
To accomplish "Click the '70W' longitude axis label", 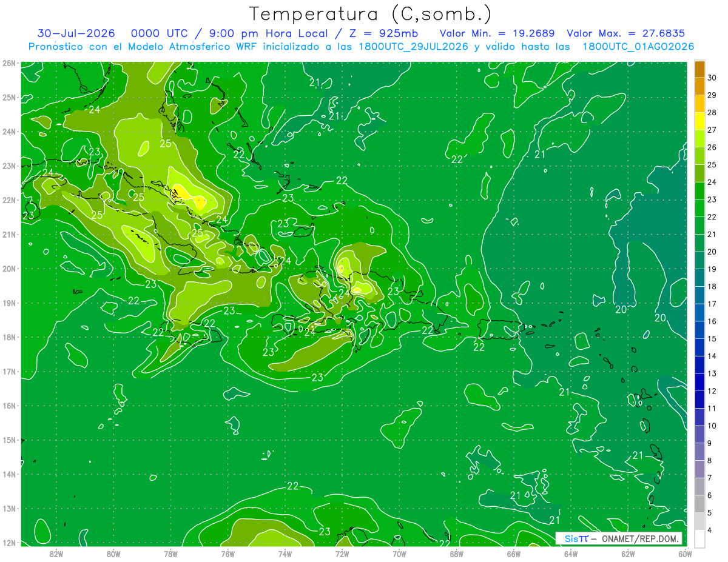I will pos(399,554).
